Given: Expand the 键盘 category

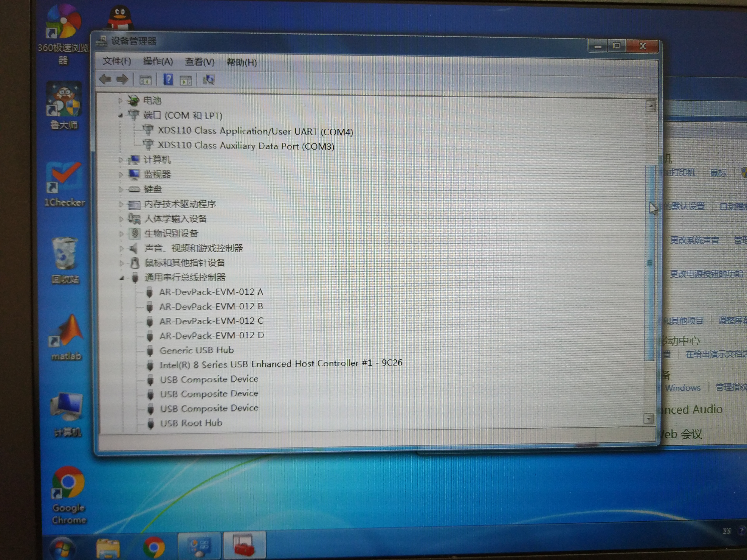Looking at the screenshot, I should (x=121, y=189).
